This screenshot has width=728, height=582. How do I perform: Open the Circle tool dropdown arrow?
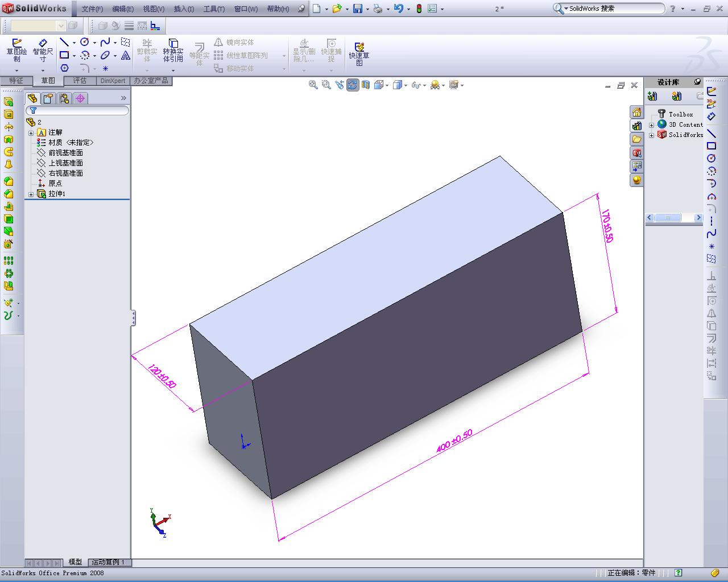pos(94,43)
